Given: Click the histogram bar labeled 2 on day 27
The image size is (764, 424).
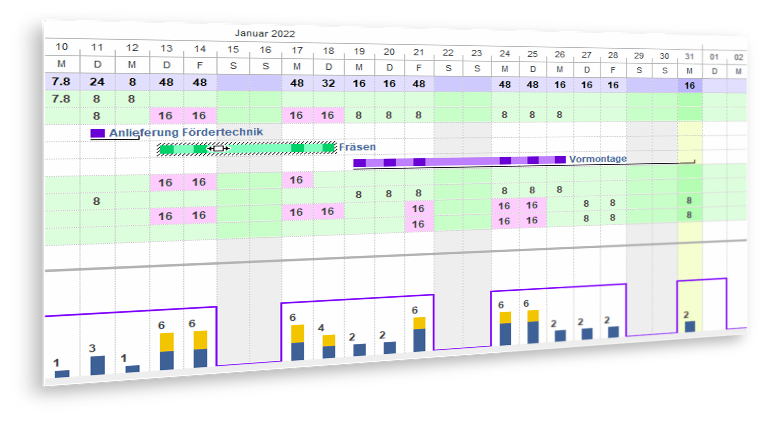Looking at the screenshot, I should pyautogui.click(x=587, y=334).
